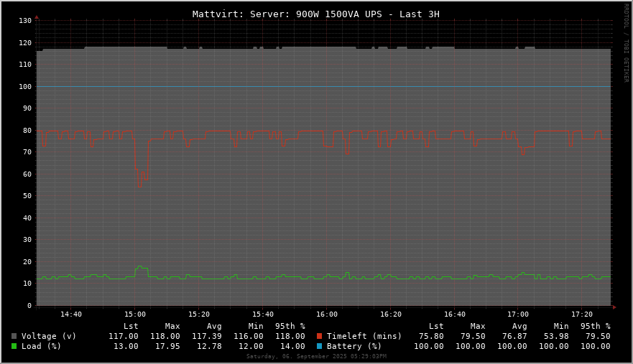The width and height of the screenshot is (633, 364).
Task: Select the 'Timeleft (mins)' legend label
Action: [x=364, y=336]
